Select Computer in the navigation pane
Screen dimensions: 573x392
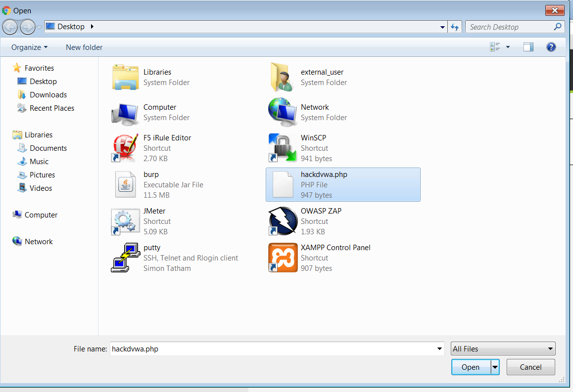(x=41, y=215)
